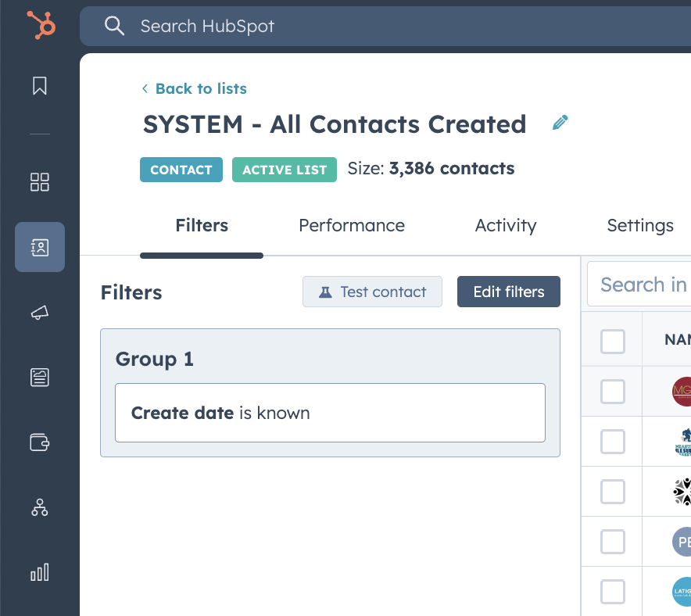This screenshot has height=616, width=691.
Task: Click the Edit filters button
Action: click(x=509, y=292)
